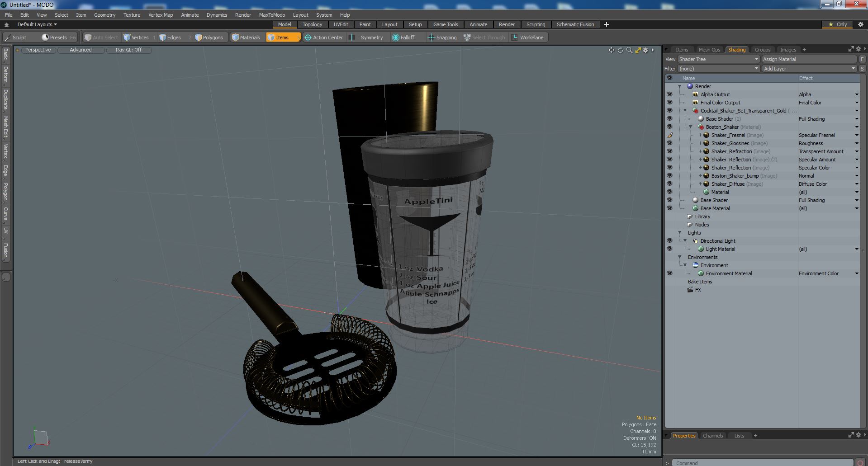Click the Directional Light icon

click(x=695, y=241)
